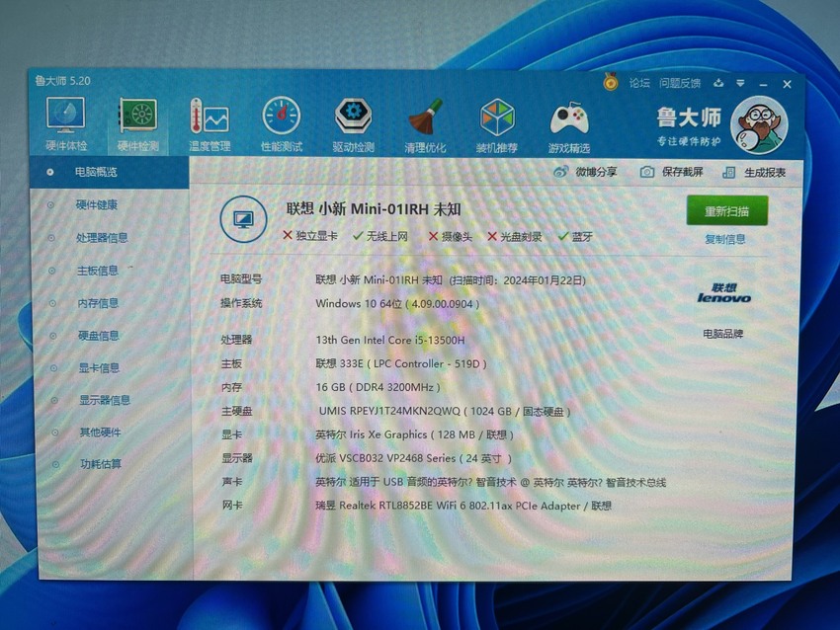Click the camera icon for 保存截屏
Viewport: 840px width, 630px height.
[647, 172]
